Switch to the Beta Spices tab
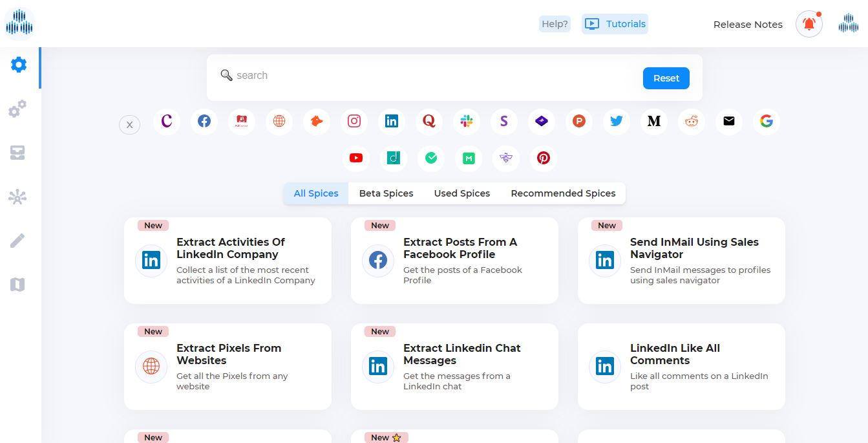The width and height of the screenshot is (868, 443). [x=386, y=193]
